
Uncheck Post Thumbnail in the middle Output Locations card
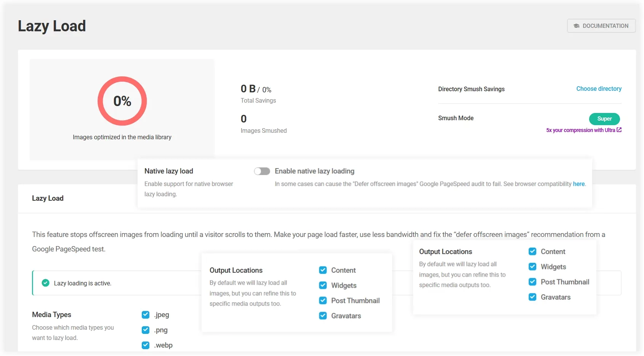pos(323,301)
